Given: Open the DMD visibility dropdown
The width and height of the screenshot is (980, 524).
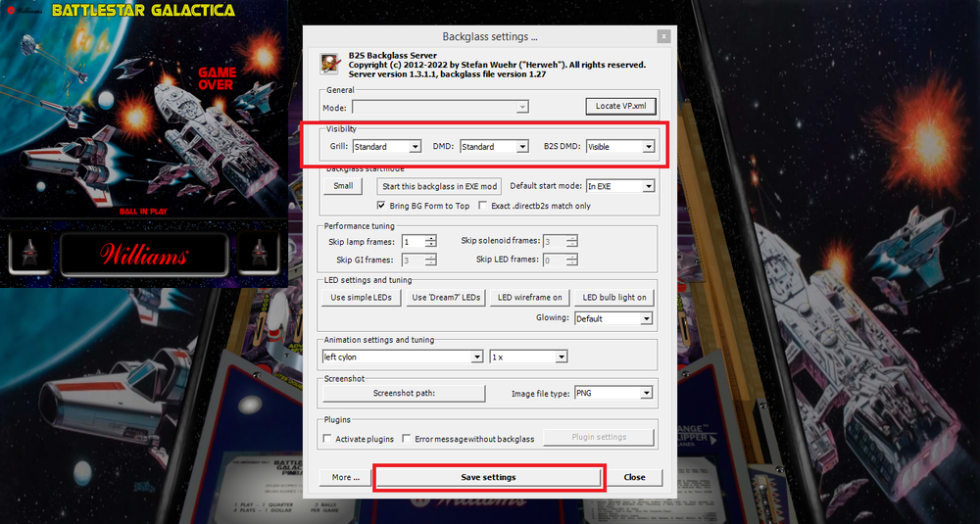Looking at the screenshot, I should 494,147.
